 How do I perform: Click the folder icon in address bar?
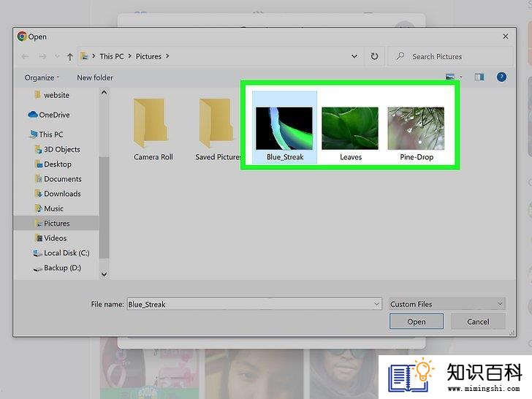click(84, 56)
